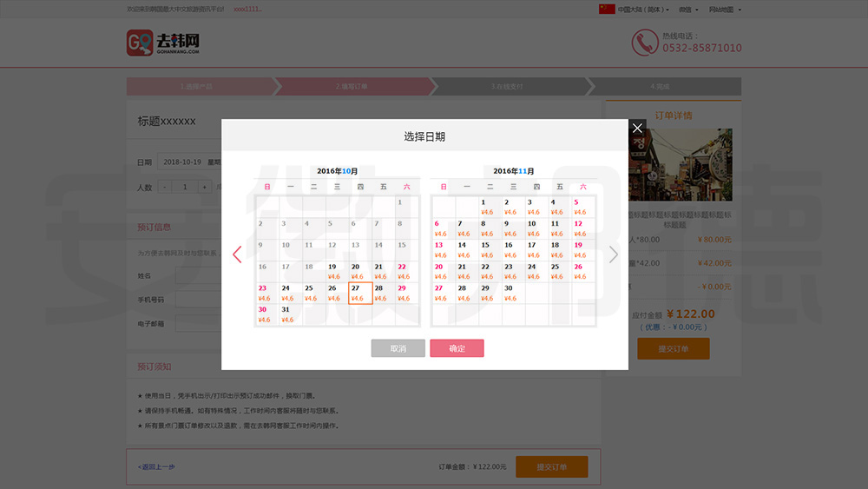Click the China flag icon

[607, 10]
